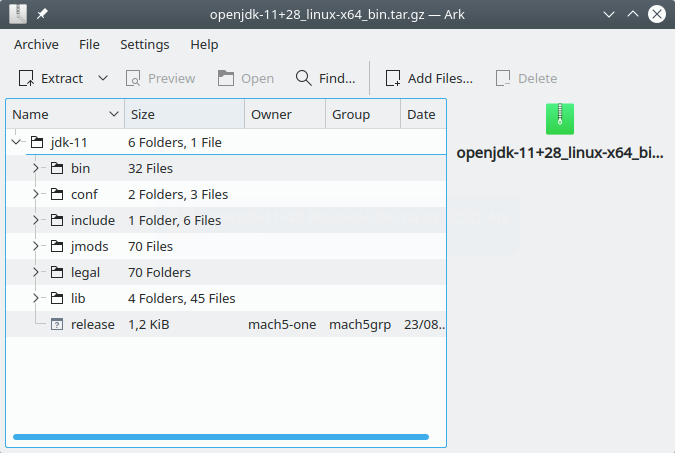Click the Preview toolbar button
This screenshot has height=453, width=675.
coord(161,78)
